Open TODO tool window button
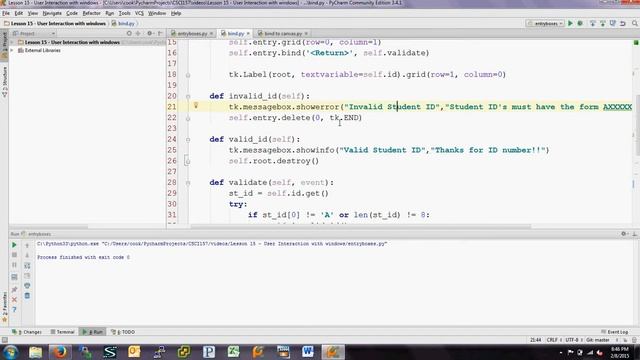This screenshot has width=640, height=360. (123, 332)
